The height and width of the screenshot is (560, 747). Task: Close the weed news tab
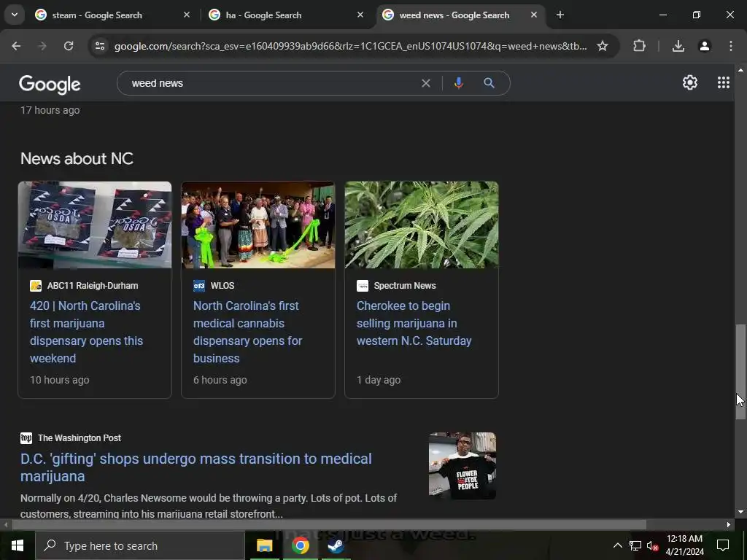pyautogui.click(x=533, y=15)
